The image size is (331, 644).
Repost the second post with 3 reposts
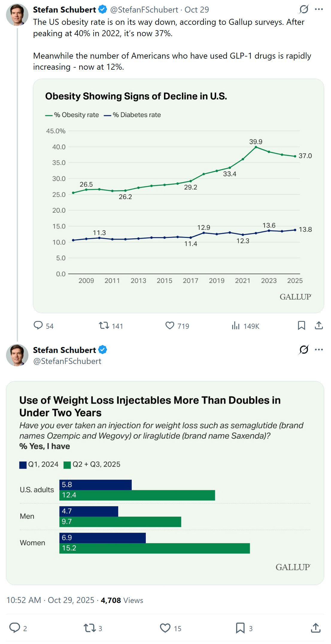pos(89,628)
